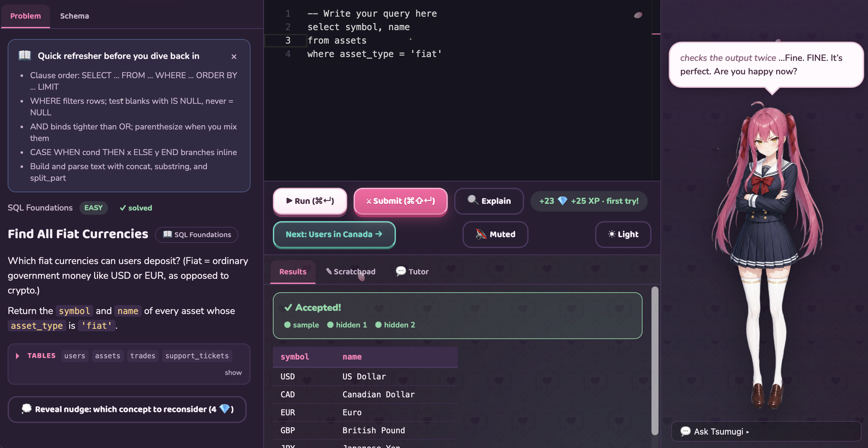This screenshot has width=868, height=448.
Task: Click the hidden 1 test case indicator
Action: click(347, 325)
